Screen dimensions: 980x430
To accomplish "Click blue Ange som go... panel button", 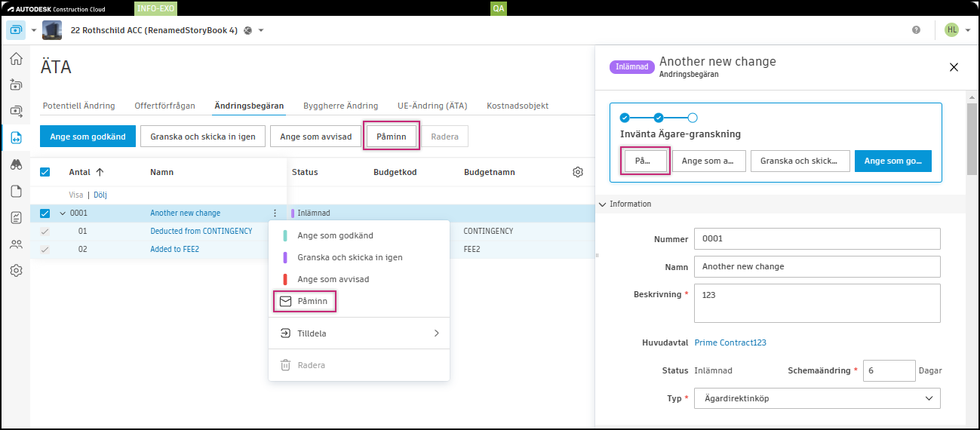I will click(893, 161).
